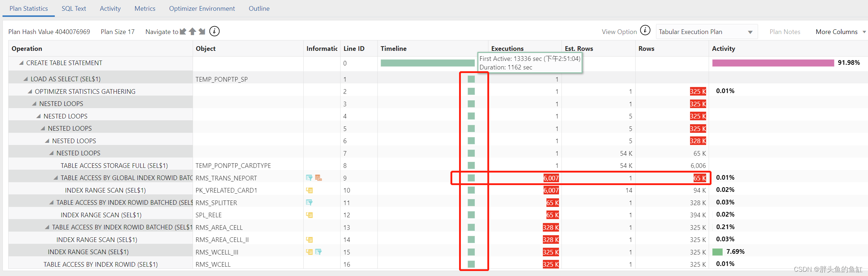Click the 6,007 executions cell on line 9
The image size is (868, 276).
pyautogui.click(x=551, y=178)
